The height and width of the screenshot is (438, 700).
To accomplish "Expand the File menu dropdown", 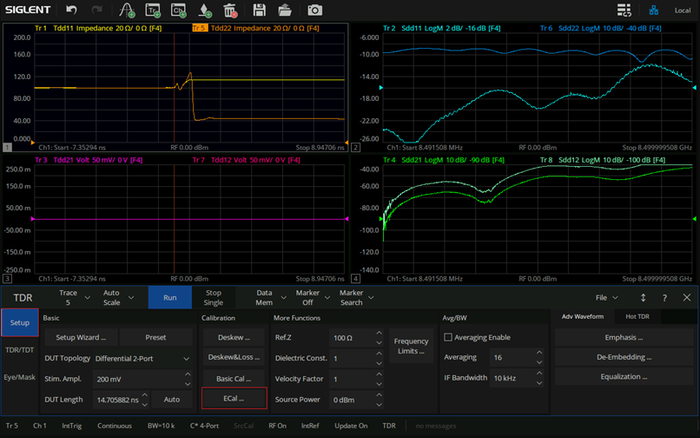I will (606, 298).
